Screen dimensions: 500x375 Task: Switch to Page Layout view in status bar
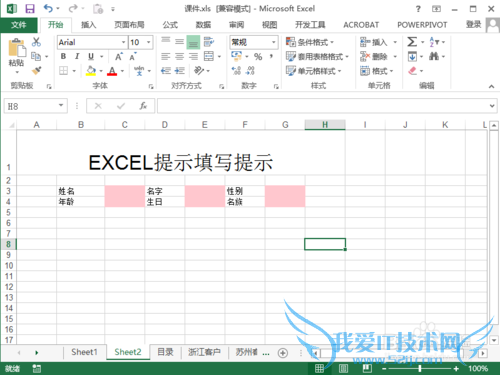(343, 368)
